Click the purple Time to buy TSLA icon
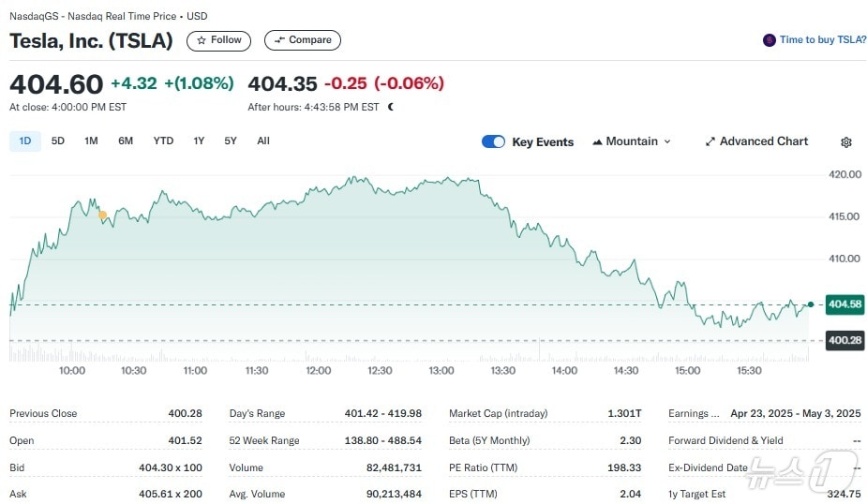The height and width of the screenshot is (504, 867). [770, 40]
